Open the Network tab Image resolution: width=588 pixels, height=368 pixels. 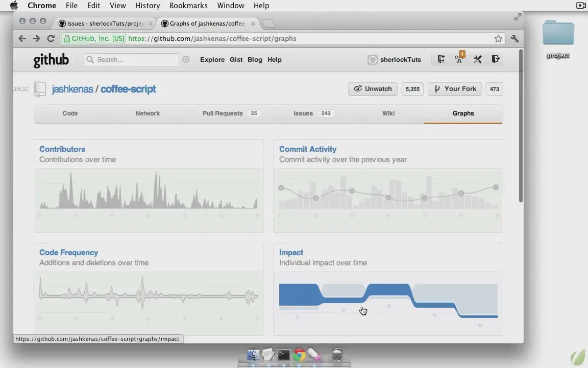[x=148, y=113]
